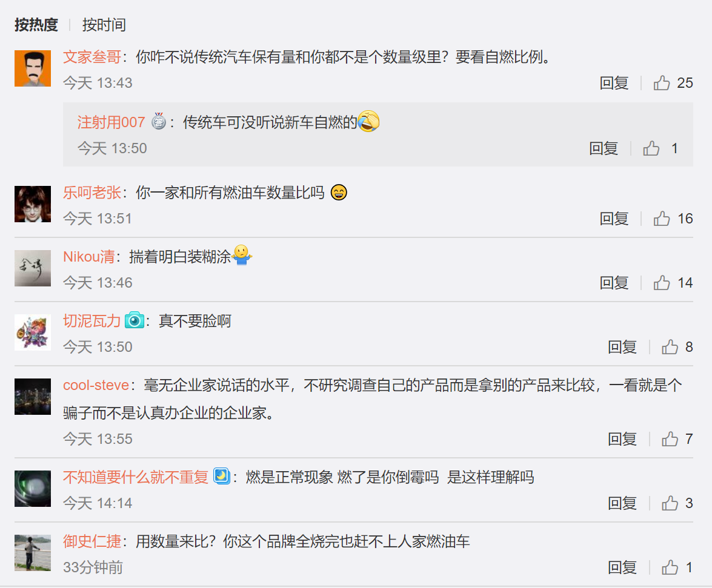Screen dimensions: 712x588
Task: Open Nikou清's profile via username link
Action: tap(89, 256)
